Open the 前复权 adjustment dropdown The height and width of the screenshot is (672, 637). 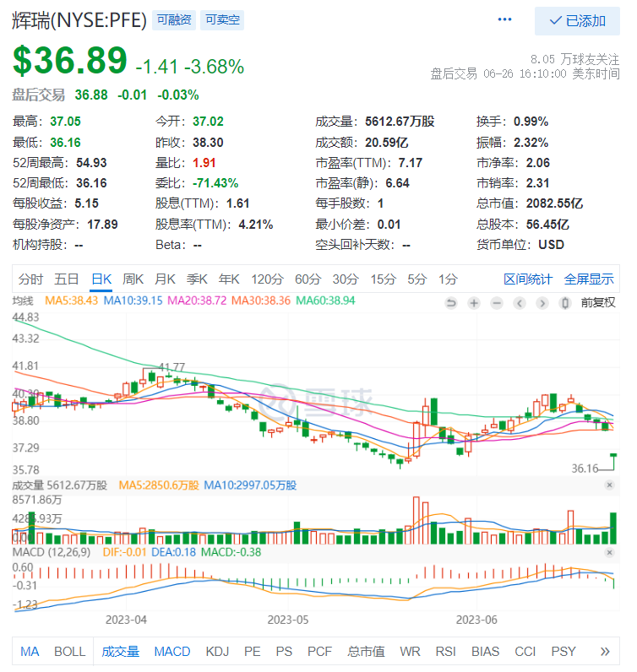598,303
